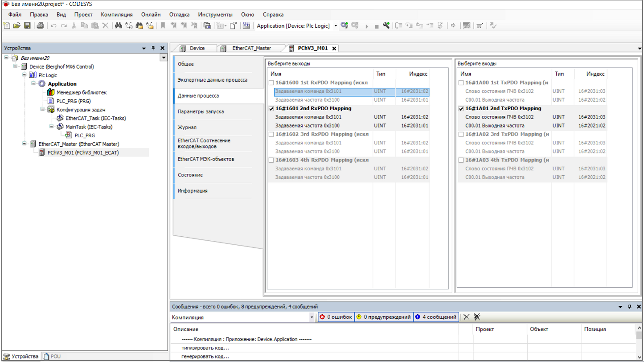The height and width of the screenshot is (362, 644).
Task: Click the Print toolbar icon
Action: click(x=40, y=26)
